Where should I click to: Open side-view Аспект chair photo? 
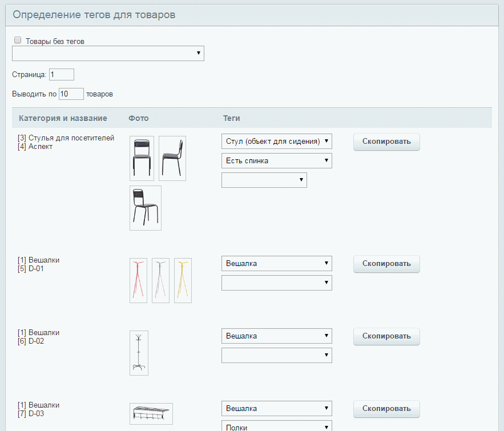[172, 158]
